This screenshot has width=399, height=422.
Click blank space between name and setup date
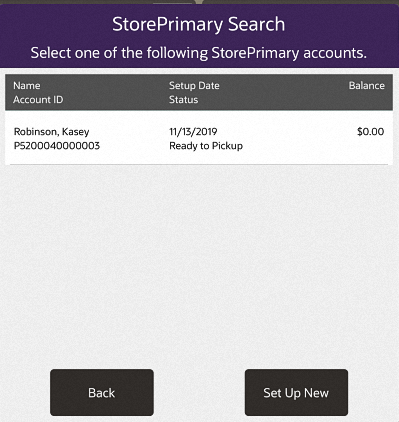(130, 138)
